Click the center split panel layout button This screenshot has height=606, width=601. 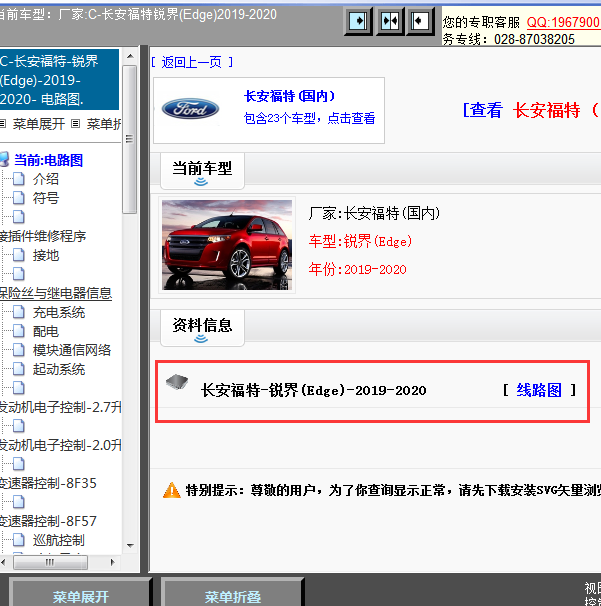390,21
